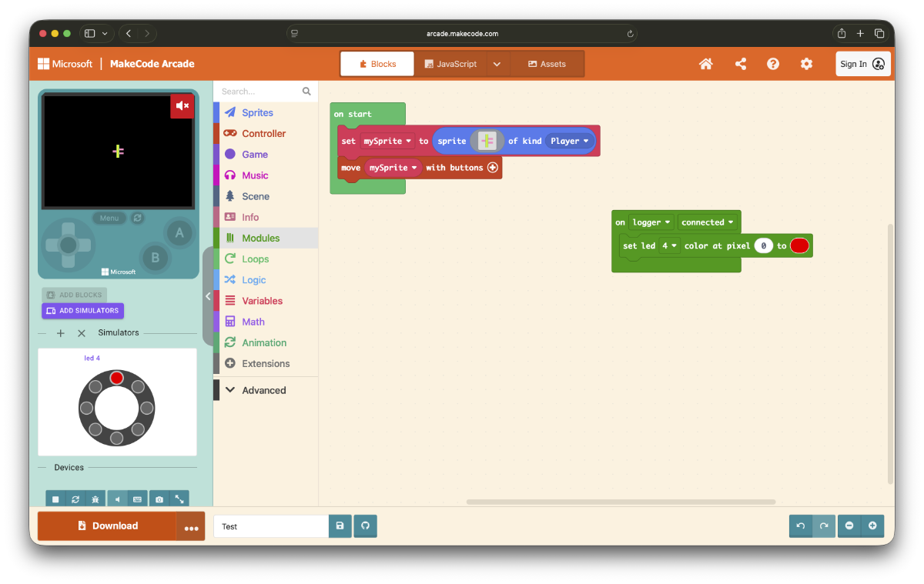Switch to the JavaScript editor tab
The height and width of the screenshot is (584, 924).
point(450,64)
